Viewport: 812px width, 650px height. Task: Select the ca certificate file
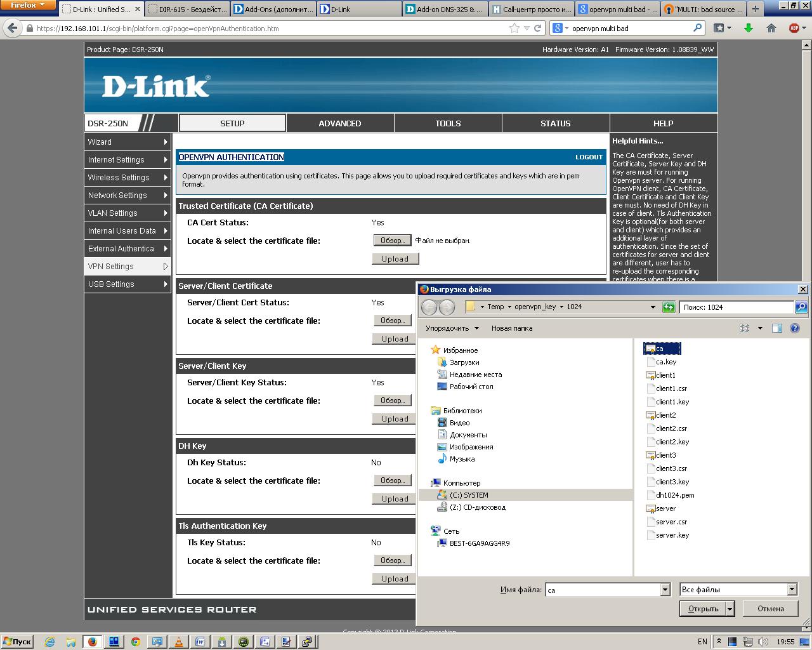(662, 348)
